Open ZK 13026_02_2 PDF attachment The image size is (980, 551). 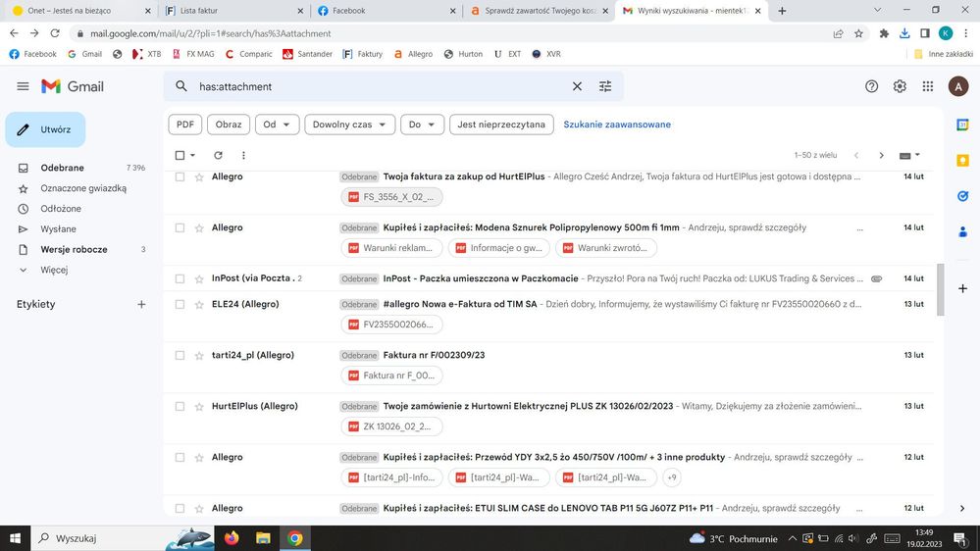tap(391, 426)
